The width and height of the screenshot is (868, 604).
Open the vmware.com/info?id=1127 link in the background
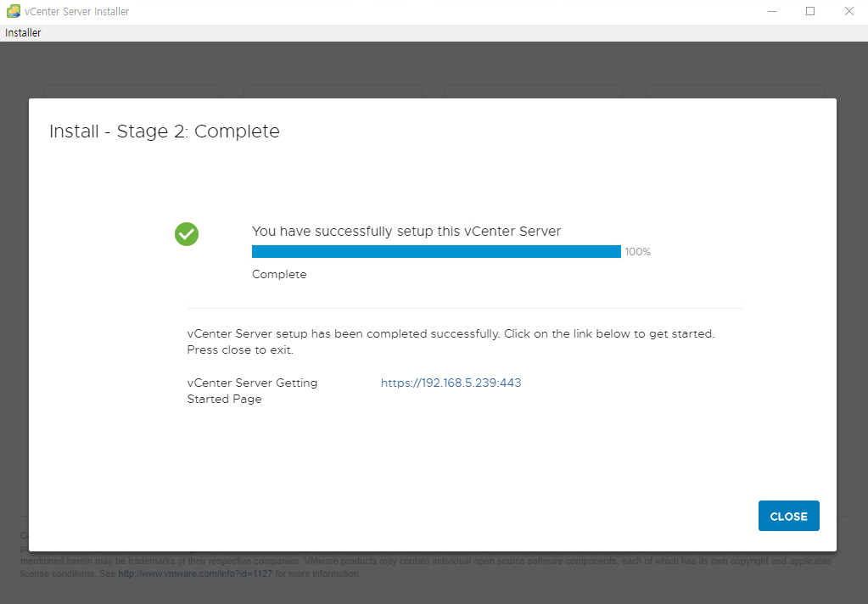click(x=195, y=573)
